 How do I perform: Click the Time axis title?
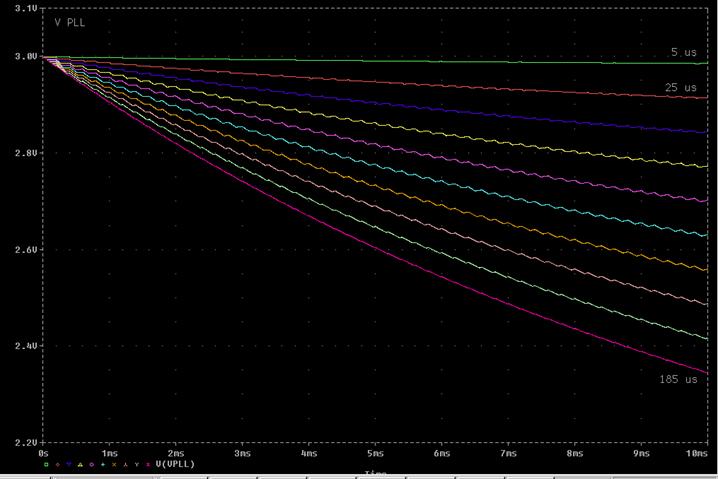coord(375,474)
